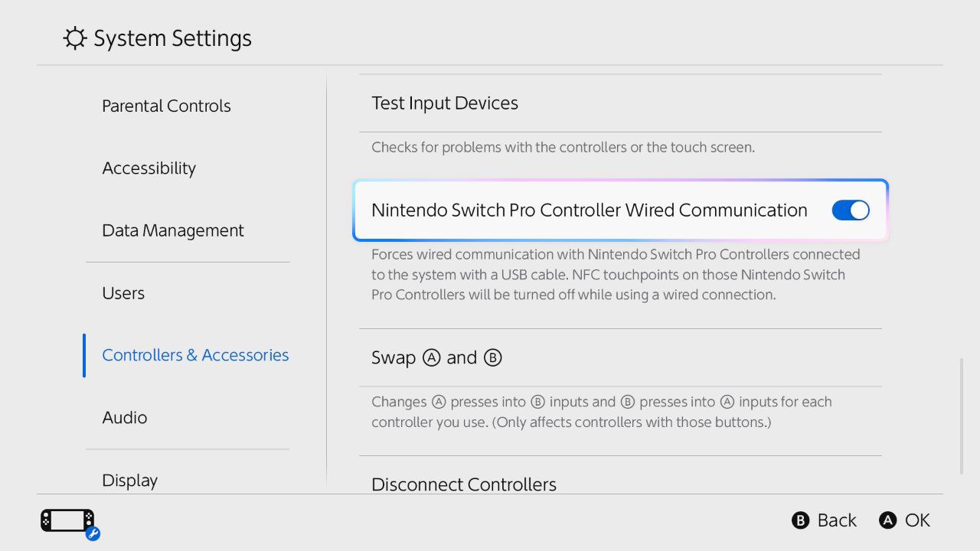Click the circled B icon in the Swap heading

493,358
